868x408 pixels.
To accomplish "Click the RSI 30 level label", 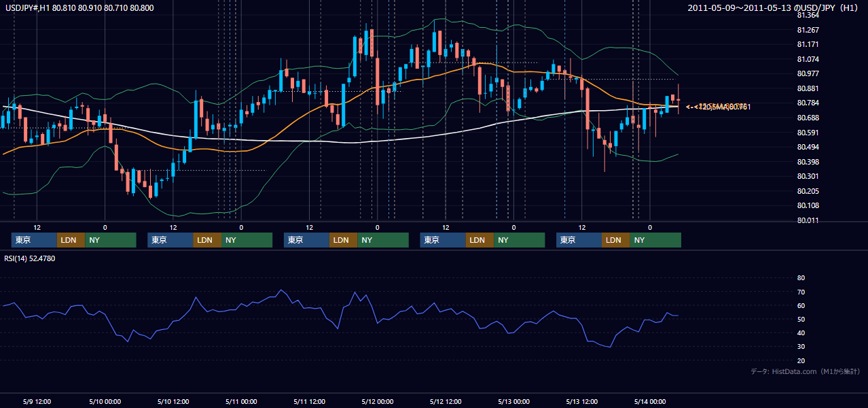I will (801, 346).
